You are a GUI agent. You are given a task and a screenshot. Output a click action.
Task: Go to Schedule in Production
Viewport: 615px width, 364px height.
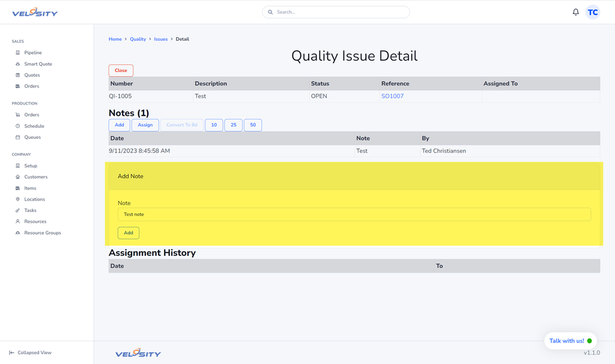coord(34,126)
